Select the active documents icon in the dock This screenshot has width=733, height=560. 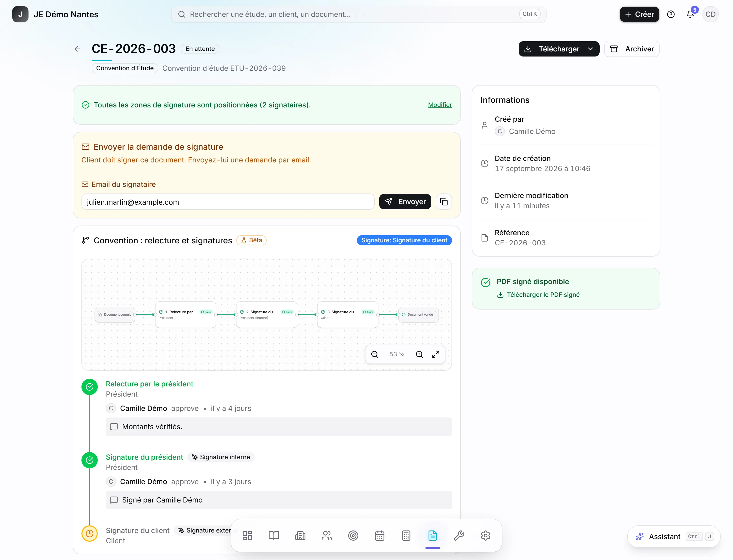tap(433, 536)
